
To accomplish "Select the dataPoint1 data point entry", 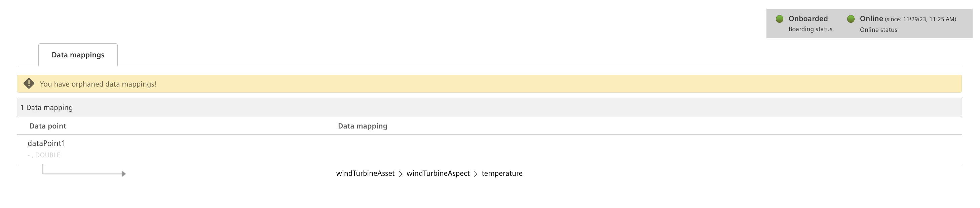I will point(46,143).
